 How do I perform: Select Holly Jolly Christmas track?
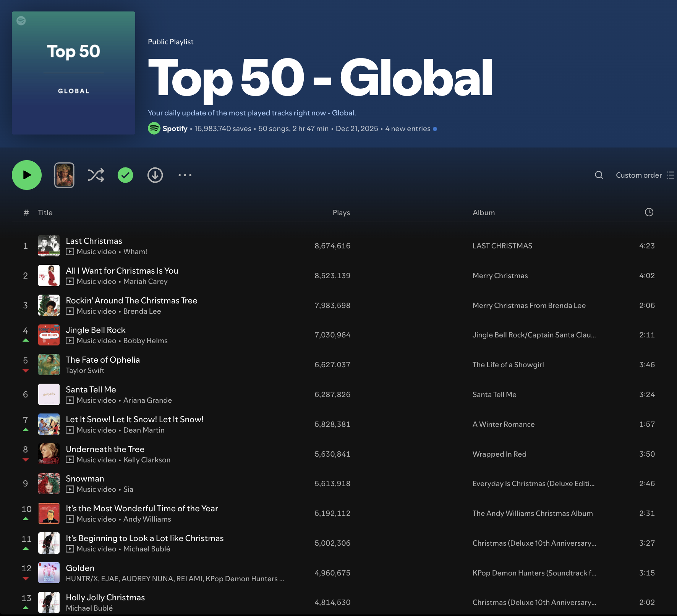(x=105, y=597)
